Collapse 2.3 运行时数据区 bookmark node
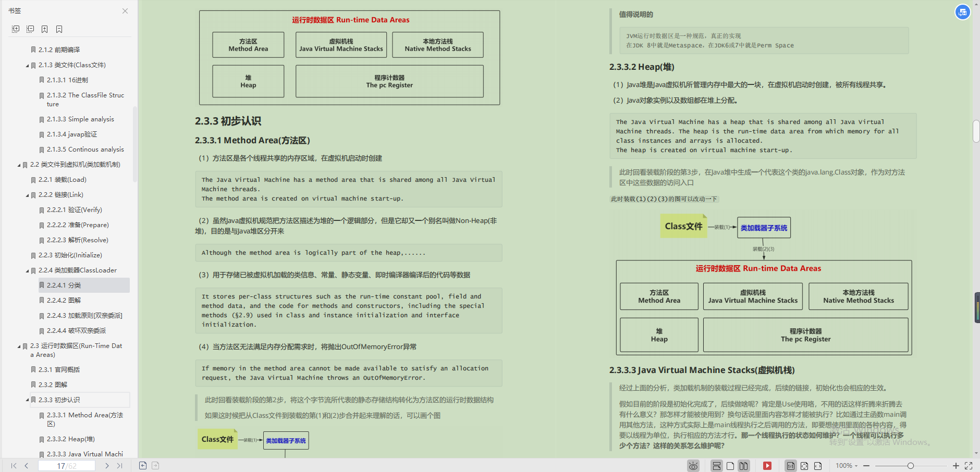 (x=19, y=346)
